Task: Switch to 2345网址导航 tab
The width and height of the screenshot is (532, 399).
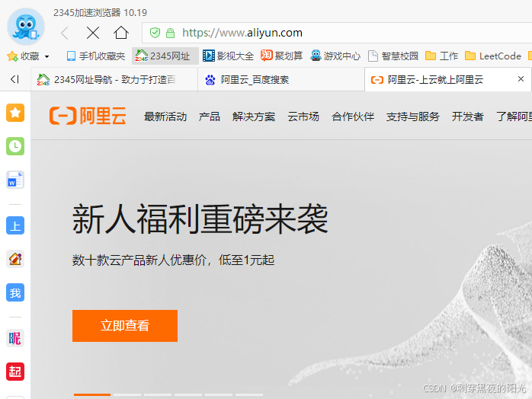Action: click(x=114, y=80)
